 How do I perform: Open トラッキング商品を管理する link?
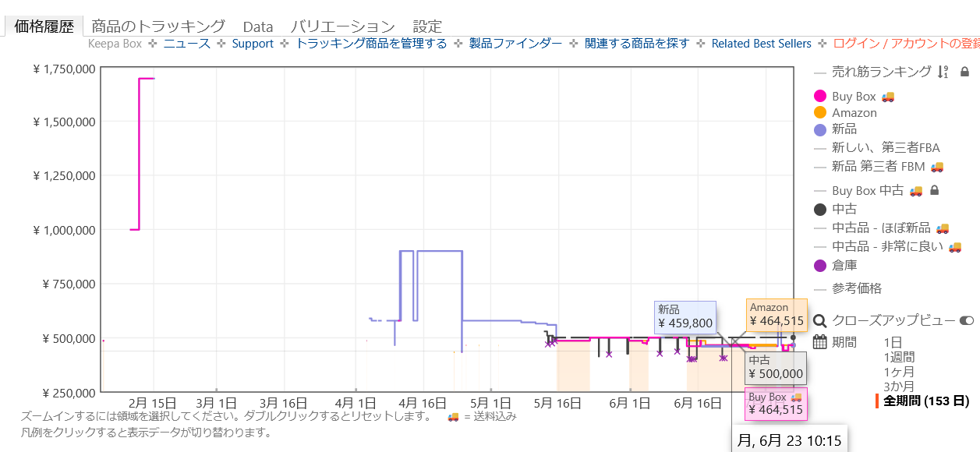(x=371, y=44)
